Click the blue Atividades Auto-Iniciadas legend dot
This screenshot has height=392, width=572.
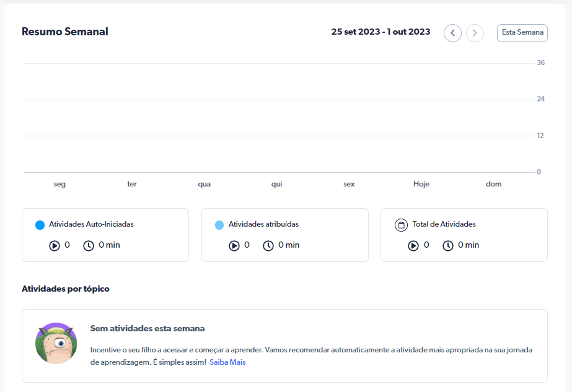click(40, 225)
